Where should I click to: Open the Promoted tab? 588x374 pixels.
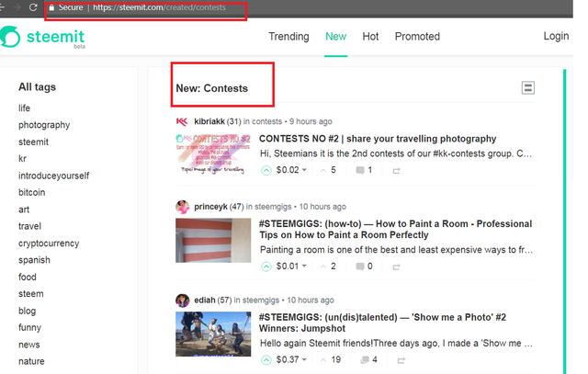click(x=417, y=37)
